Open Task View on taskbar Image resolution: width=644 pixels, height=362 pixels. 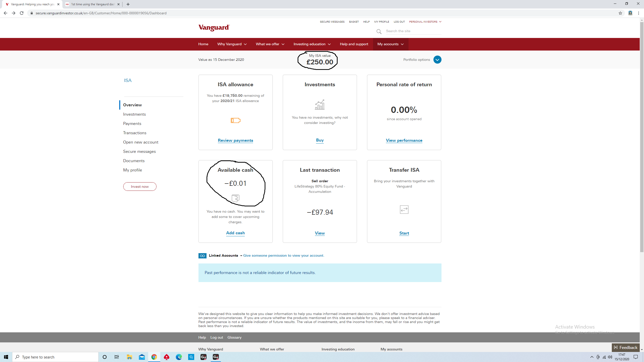117,357
